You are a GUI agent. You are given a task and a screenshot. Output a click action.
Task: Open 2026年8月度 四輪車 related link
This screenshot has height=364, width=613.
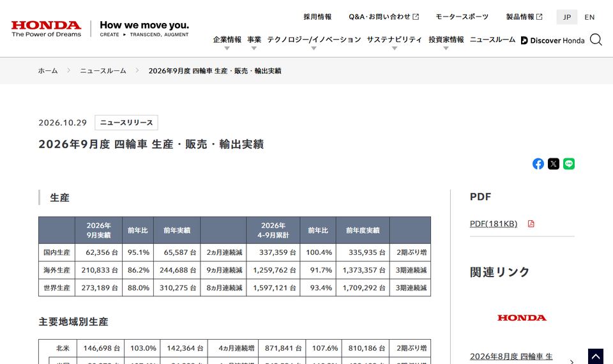point(511,356)
